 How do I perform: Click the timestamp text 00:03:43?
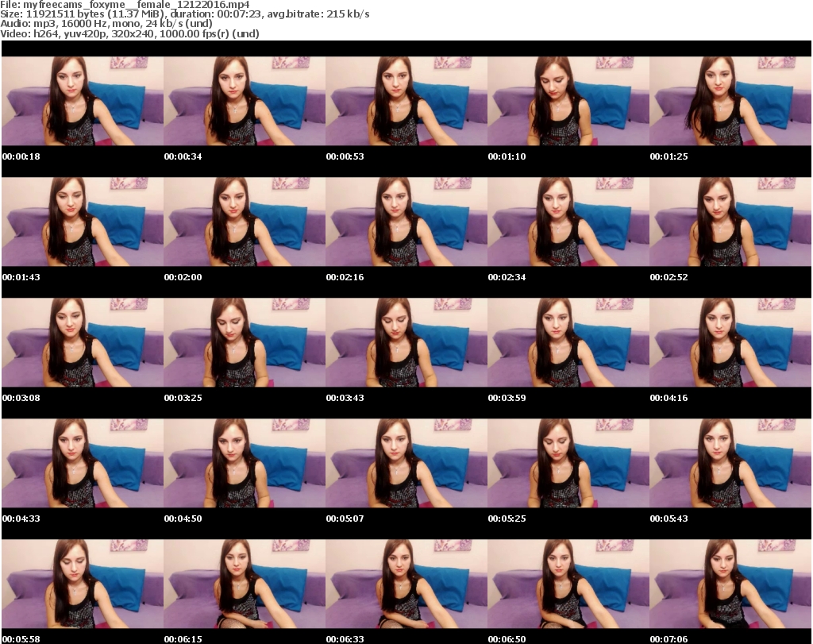point(345,398)
